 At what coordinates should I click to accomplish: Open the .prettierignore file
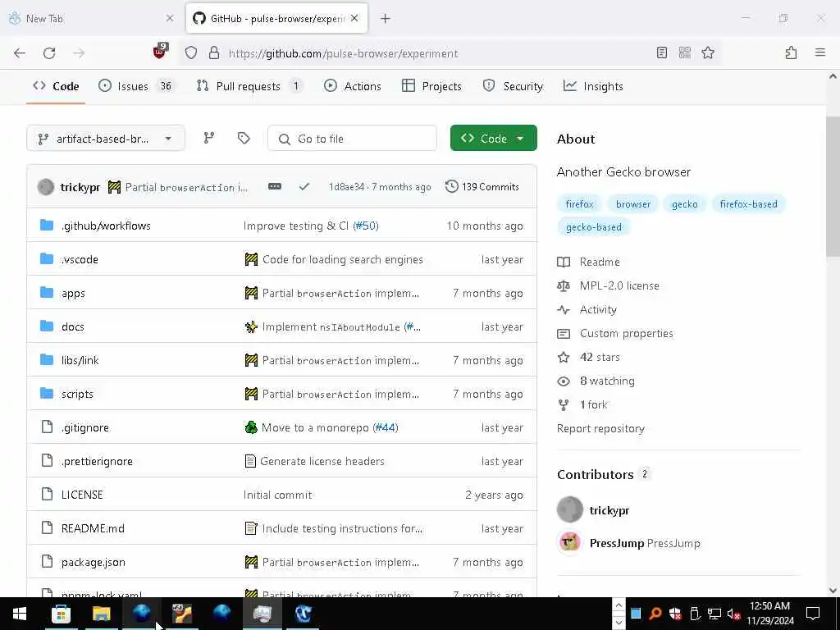tap(97, 461)
